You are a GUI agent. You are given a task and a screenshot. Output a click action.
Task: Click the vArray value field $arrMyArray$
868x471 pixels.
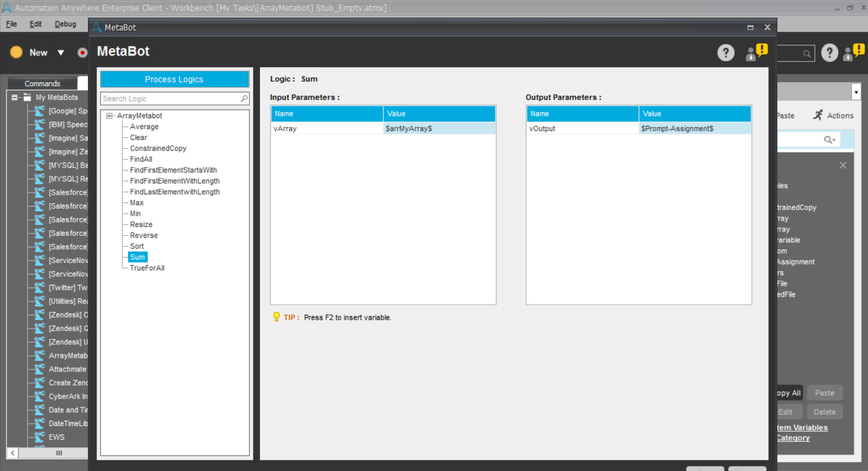tap(439, 129)
